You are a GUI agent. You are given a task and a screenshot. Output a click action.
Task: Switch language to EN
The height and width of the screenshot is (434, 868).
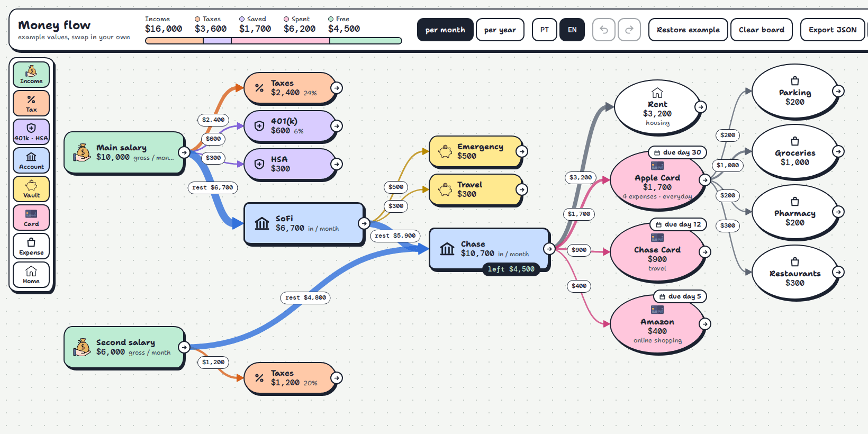572,30
